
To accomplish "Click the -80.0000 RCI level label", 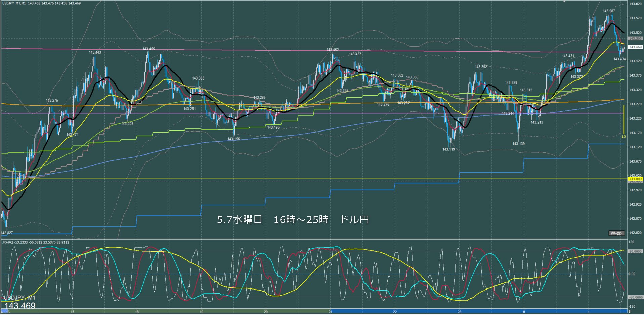I will [635, 297].
